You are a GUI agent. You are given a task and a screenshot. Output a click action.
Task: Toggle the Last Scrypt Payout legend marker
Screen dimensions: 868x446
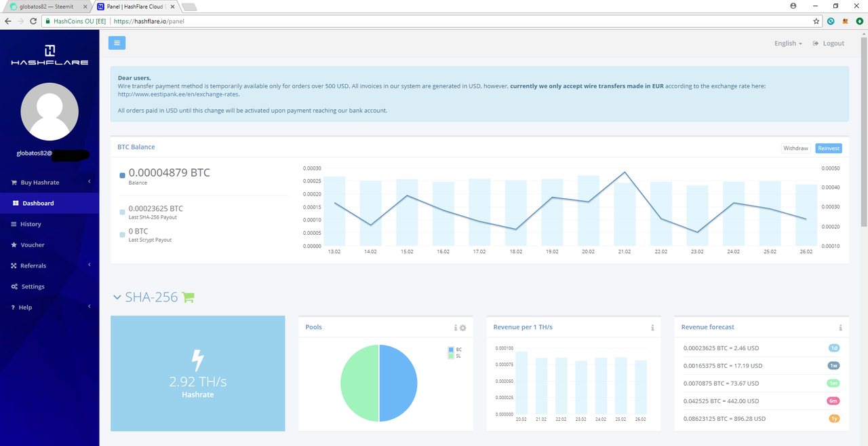[122, 235]
